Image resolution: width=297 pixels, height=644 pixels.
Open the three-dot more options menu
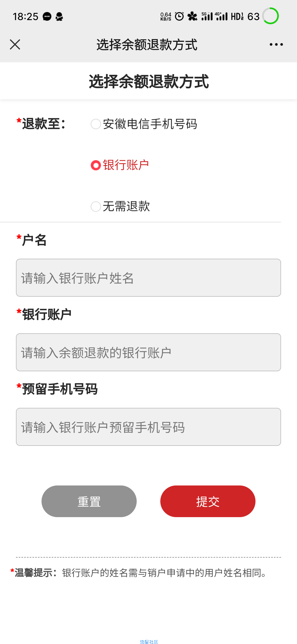point(276,44)
